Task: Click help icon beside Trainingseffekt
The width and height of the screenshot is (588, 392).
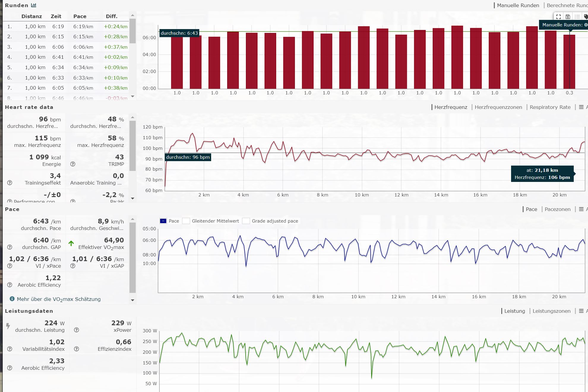Action: tap(10, 183)
